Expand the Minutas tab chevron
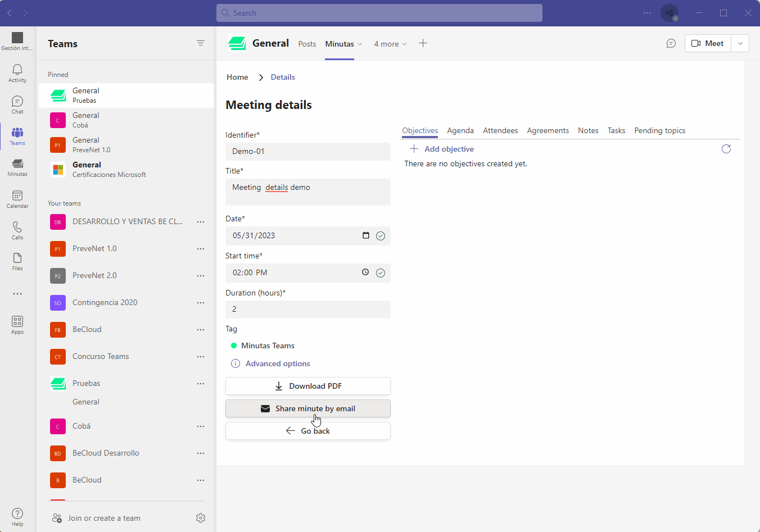 point(360,44)
